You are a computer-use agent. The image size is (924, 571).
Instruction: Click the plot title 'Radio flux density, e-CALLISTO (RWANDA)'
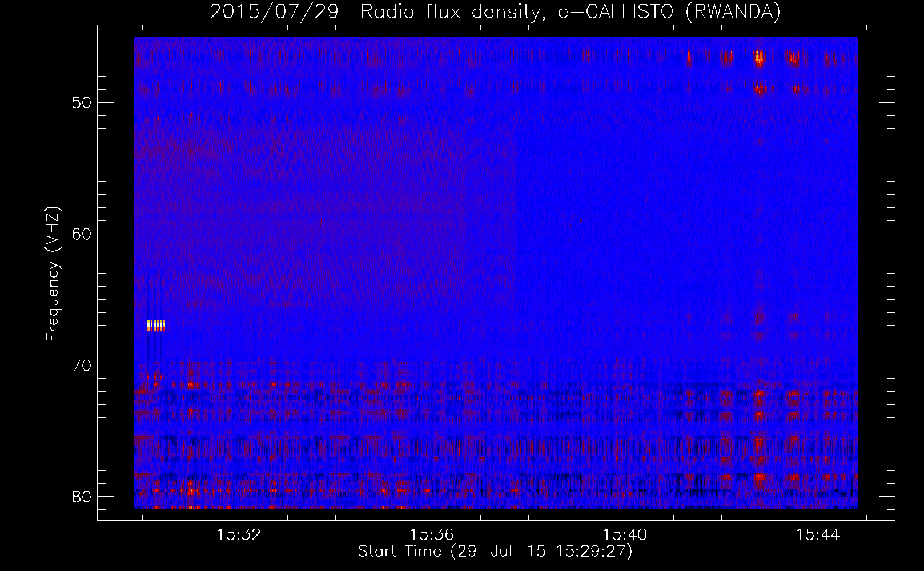571,11
